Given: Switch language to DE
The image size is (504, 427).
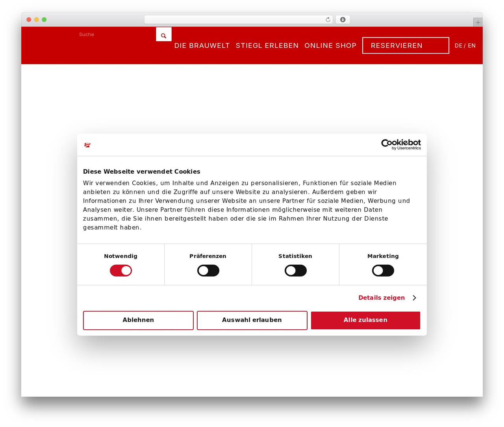Looking at the screenshot, I should 458,46.
